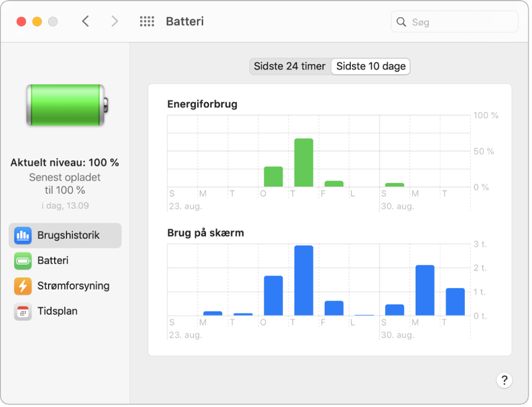Click the tallest blue screen usage bar
532x407 pixels.
coord(303,281)
